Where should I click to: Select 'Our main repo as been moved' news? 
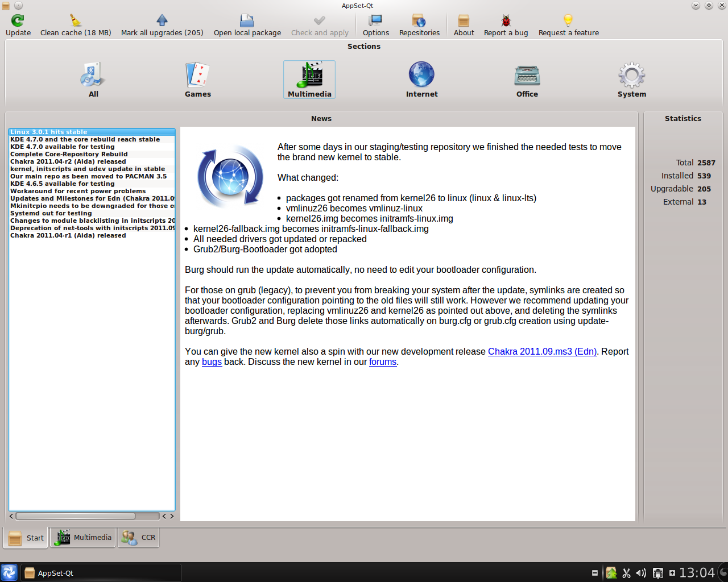[92, 176]
